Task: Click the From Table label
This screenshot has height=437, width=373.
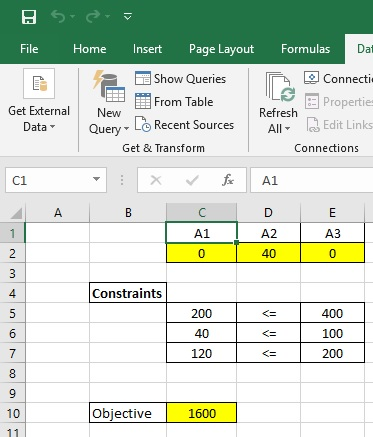Action: [184, 102]
